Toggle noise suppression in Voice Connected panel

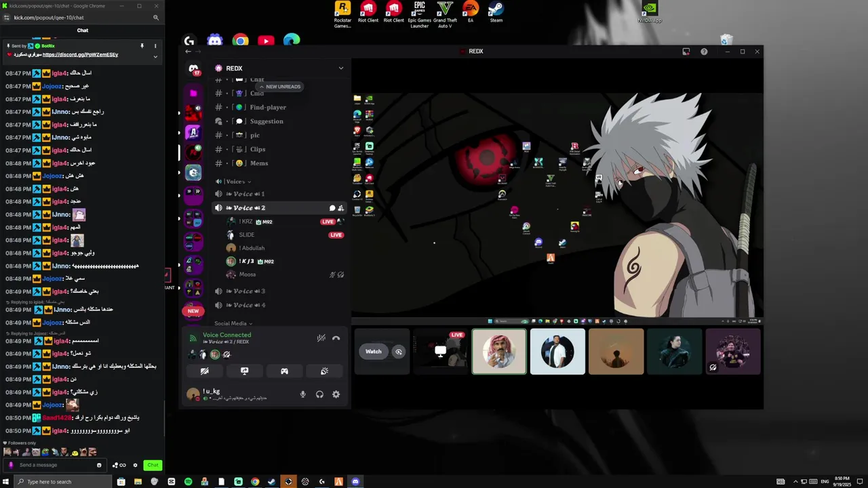pyautogui.click(x=321, y=338)
